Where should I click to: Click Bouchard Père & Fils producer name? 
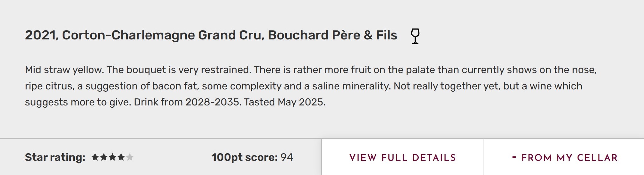coord(332,35)
